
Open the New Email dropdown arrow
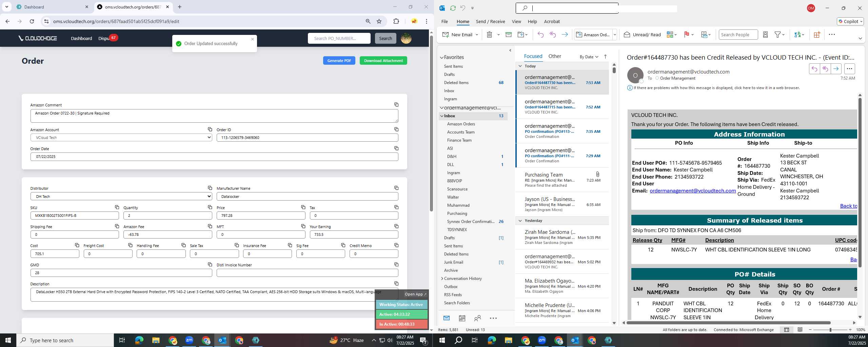click(x=477, y=35)
